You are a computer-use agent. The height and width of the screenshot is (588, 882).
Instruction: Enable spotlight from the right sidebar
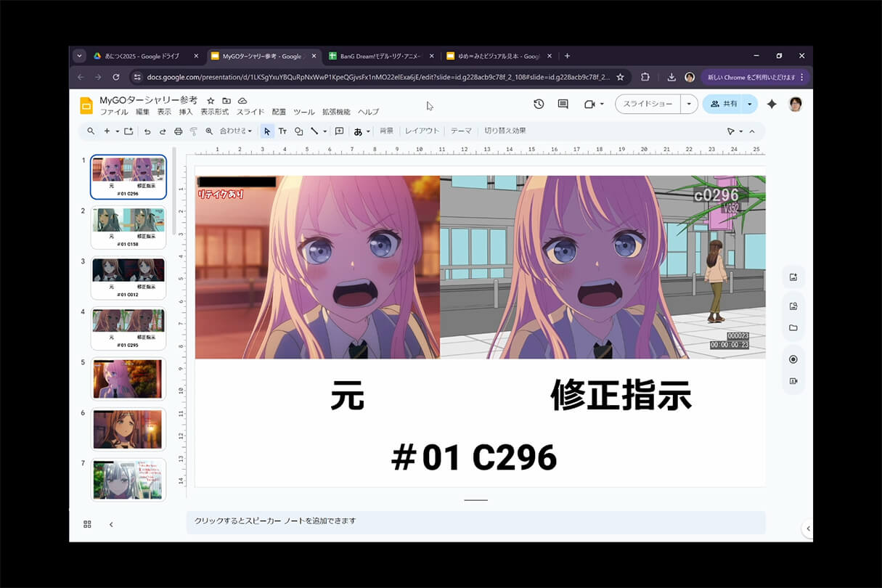[x=793, y=359]
